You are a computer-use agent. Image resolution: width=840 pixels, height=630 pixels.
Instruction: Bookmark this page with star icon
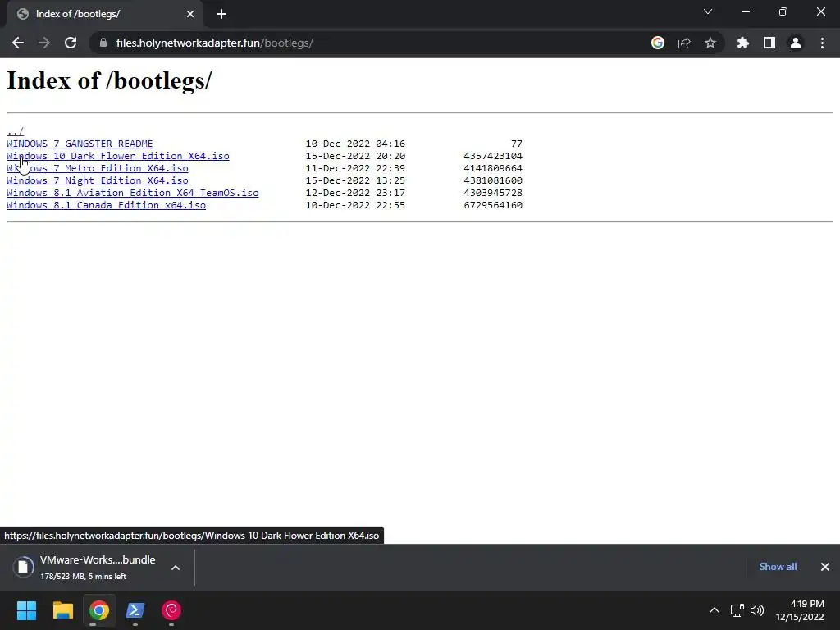click(710, 43)
